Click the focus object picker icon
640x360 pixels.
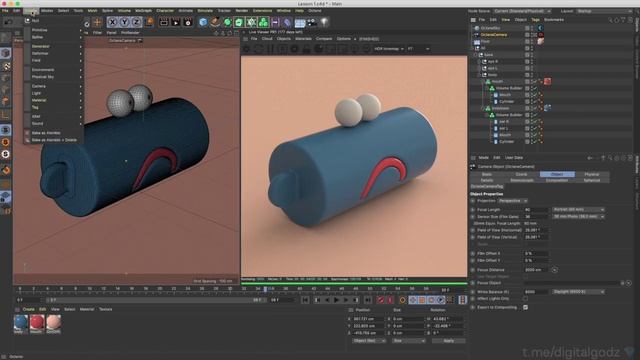coord(629,283)
